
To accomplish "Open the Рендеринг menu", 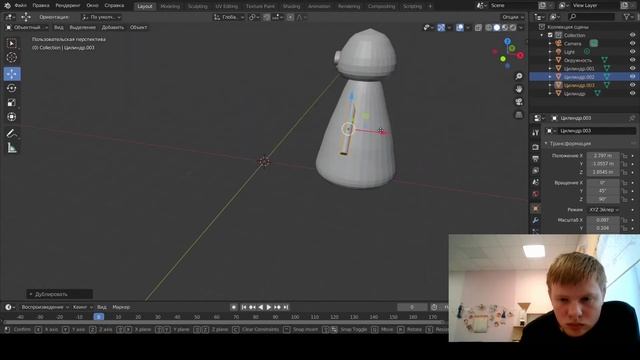I will click(x=68, y=6).
